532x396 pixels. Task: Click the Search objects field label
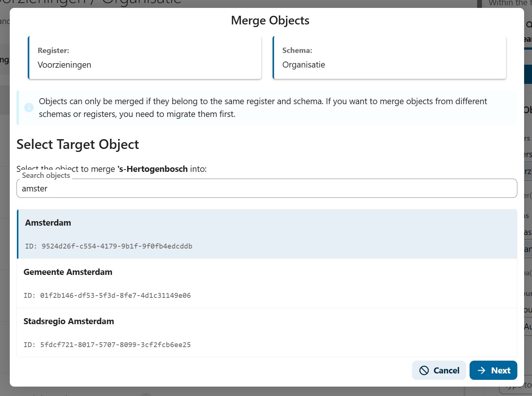tap(46, 175)
